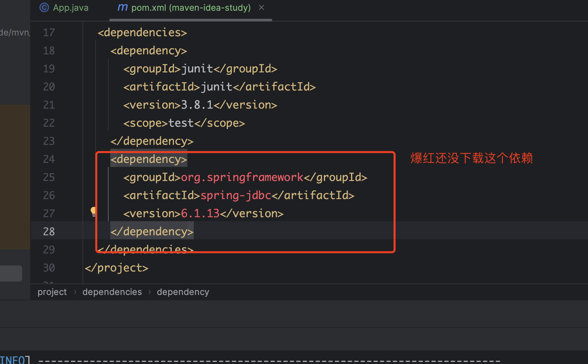Image resolution: width=588 pixels, height=364 pixels.
Task: Click the closing </dependency> tag on line 28
Action: [152, 232]
